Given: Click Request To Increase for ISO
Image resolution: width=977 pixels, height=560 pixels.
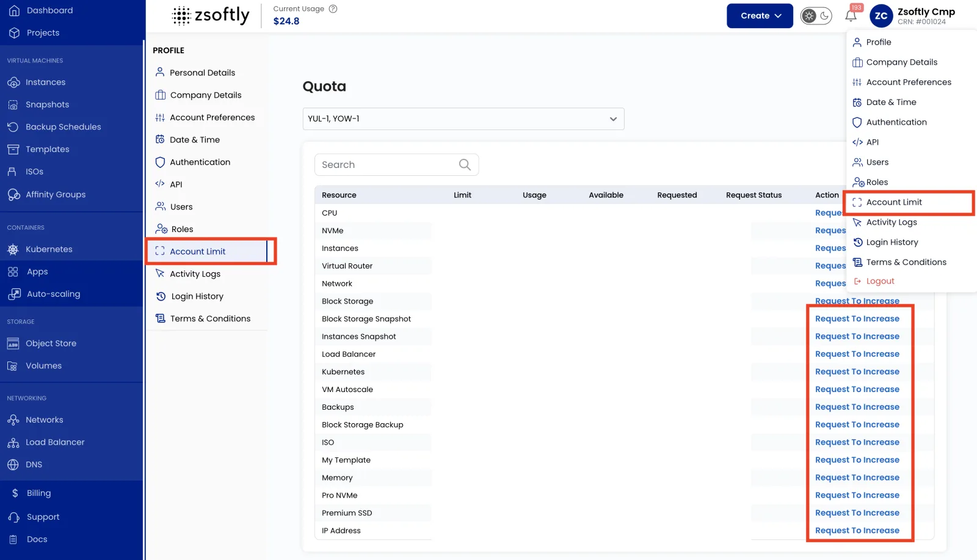Looking at the screenshot, I should [857, 442].
